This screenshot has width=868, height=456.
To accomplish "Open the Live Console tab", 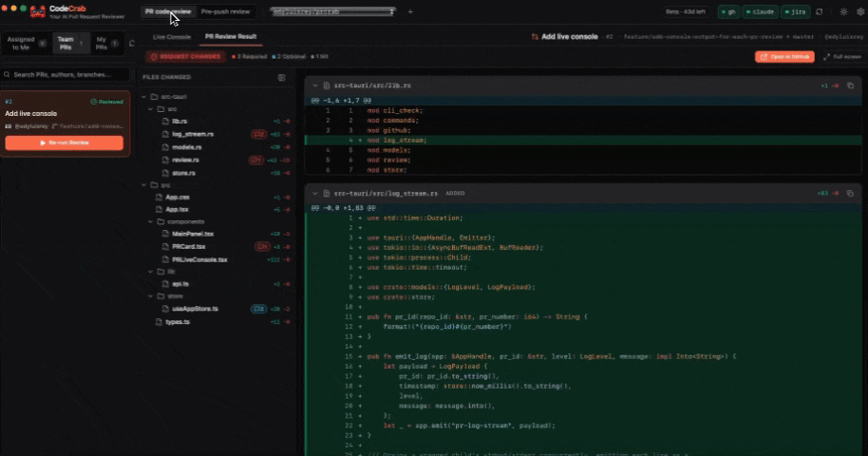I will (172, 37).
